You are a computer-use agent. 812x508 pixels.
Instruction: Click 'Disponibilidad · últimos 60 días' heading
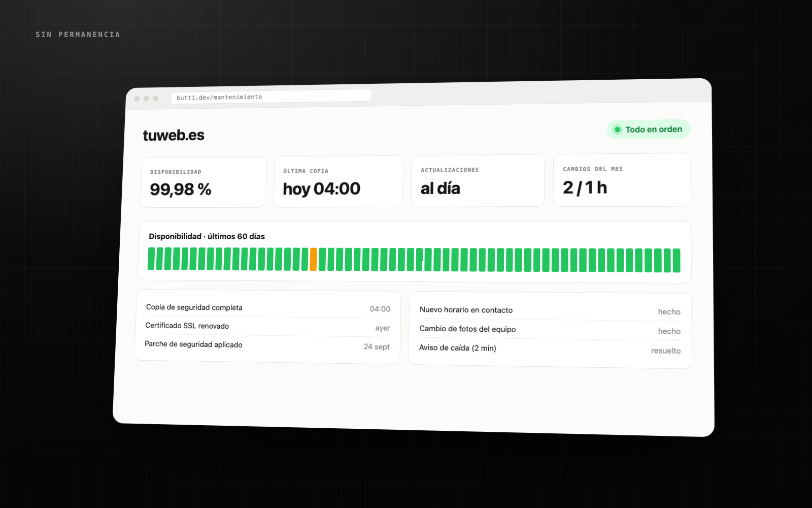[x=207, y=236]
